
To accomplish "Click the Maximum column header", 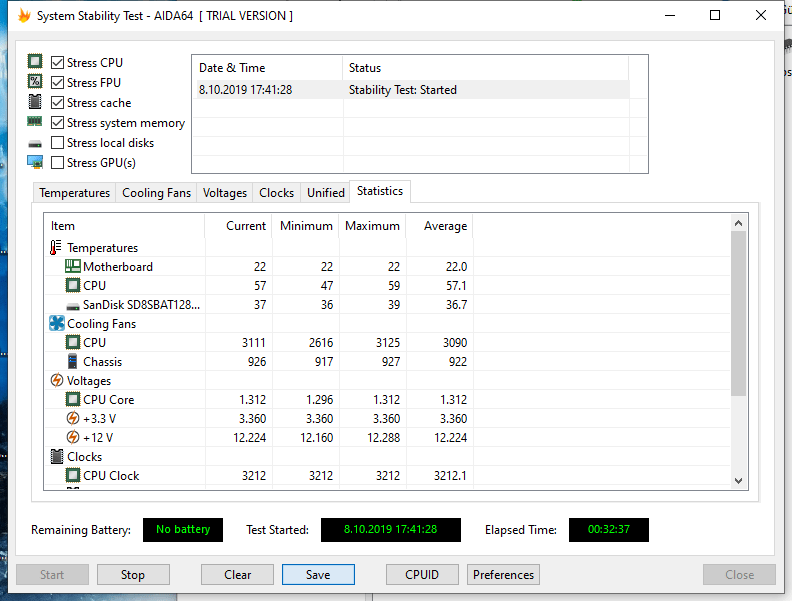I will coord(373,226).
